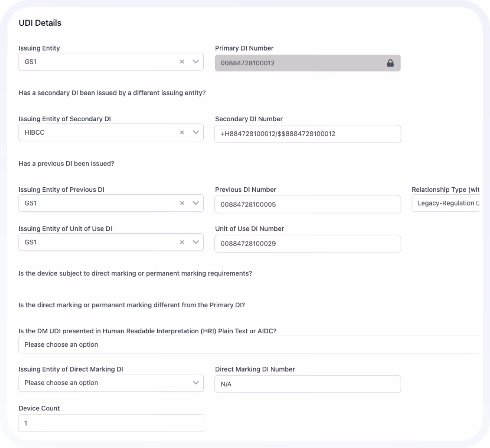Clear the Issuing Entity GS1 selection

(x=182, y=62)
